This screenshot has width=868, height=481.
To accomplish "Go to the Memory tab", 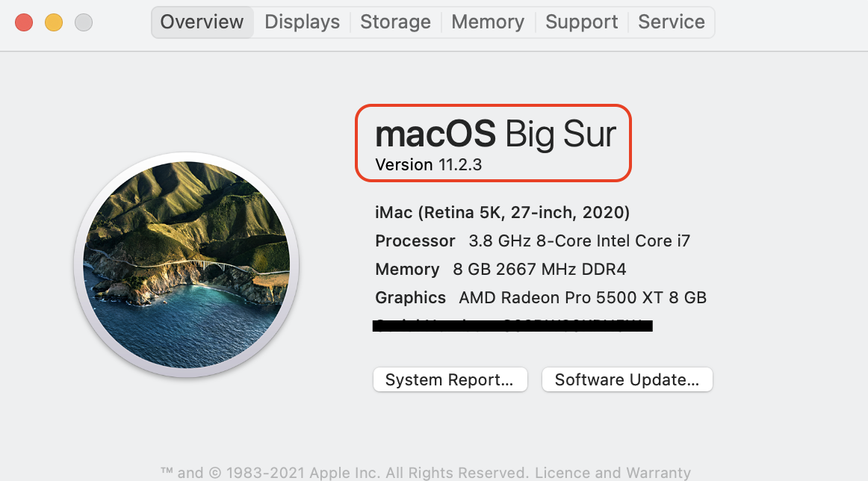I will (x=488, y=22).
